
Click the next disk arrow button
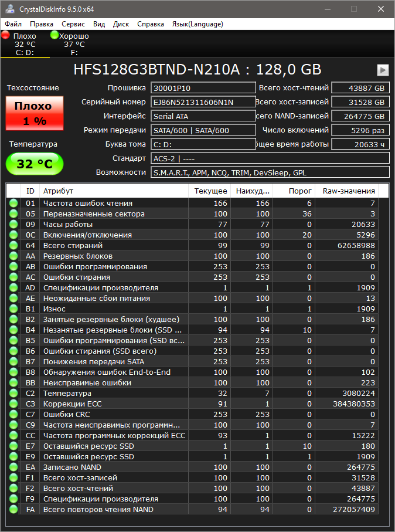383,70
